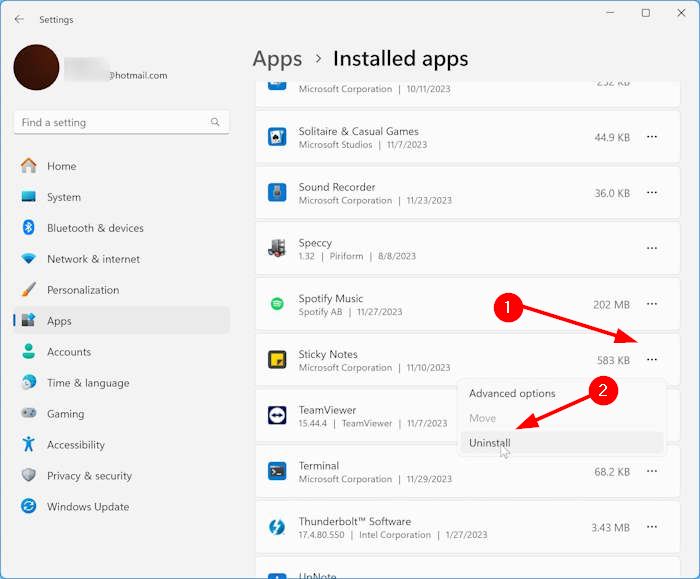Click the Solitaire & Casual Games app icon
700x579 pixels.
pyautogui.click(x=277, y=137)
